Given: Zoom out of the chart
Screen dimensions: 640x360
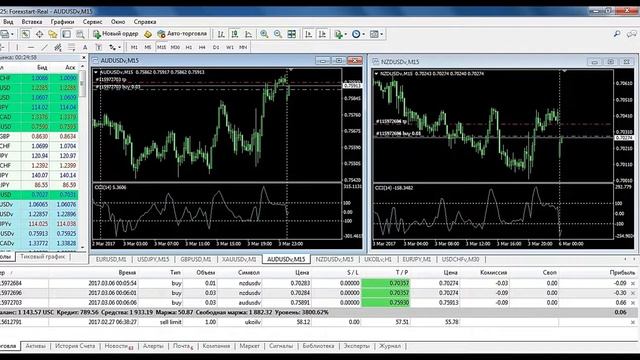Looking at the screenshot, I should click(278, 34).
